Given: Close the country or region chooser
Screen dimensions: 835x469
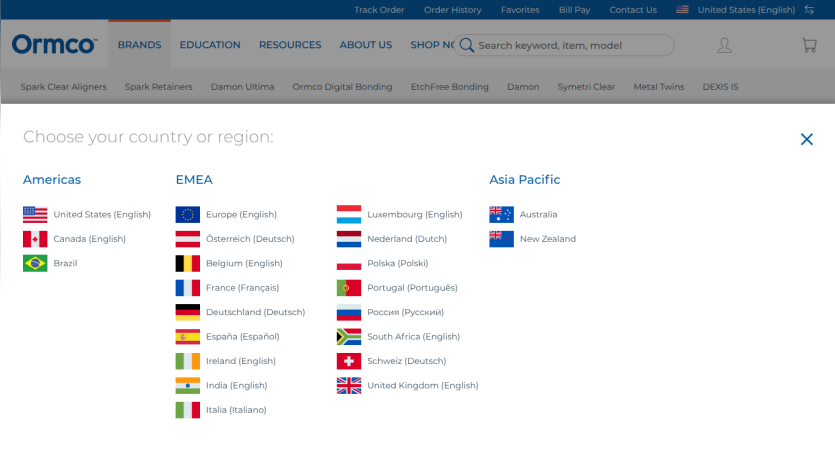Looking at the screenshot, I should [807, 139].
